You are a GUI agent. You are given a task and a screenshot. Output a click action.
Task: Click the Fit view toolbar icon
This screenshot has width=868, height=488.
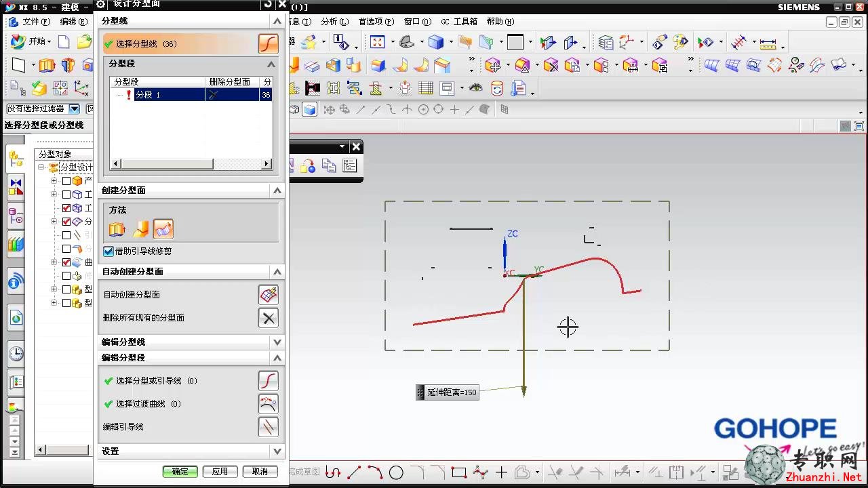point(378,42)
